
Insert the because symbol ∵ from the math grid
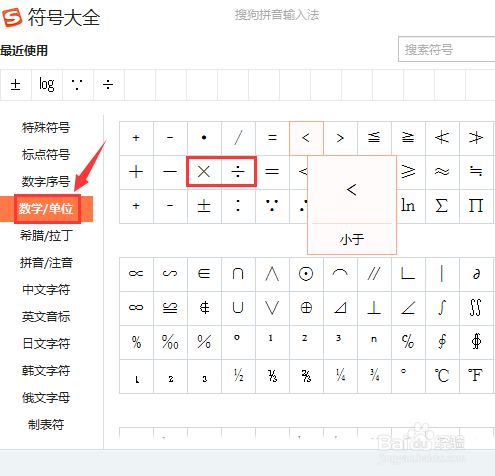pos(272,206)
